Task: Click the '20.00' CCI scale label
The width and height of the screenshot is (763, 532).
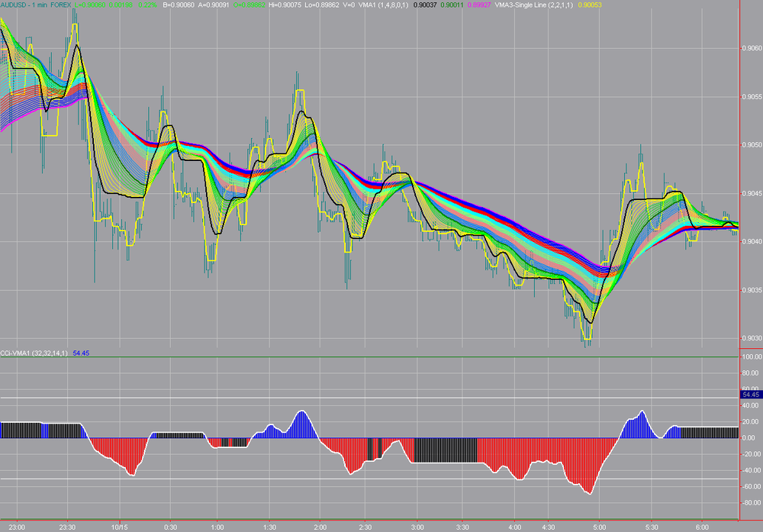Action: point(752,421)
